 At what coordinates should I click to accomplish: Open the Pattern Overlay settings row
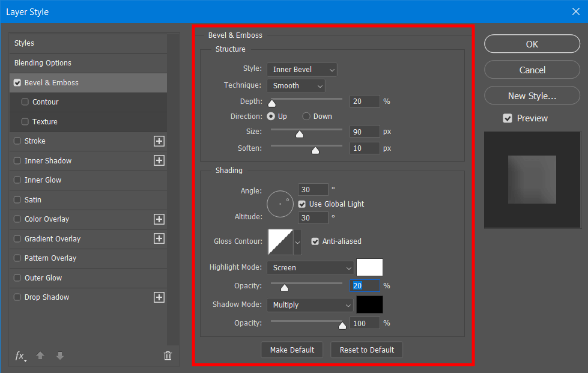coord(88,258)
